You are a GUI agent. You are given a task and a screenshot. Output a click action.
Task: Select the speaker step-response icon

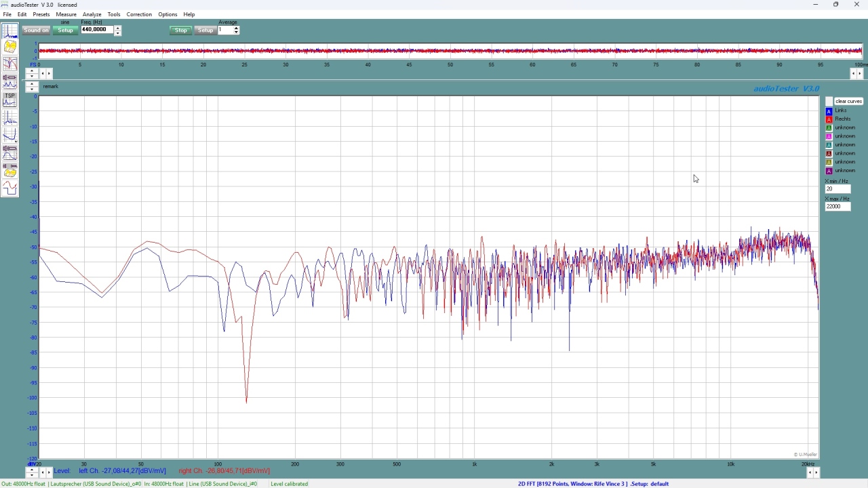coord(9,152)
